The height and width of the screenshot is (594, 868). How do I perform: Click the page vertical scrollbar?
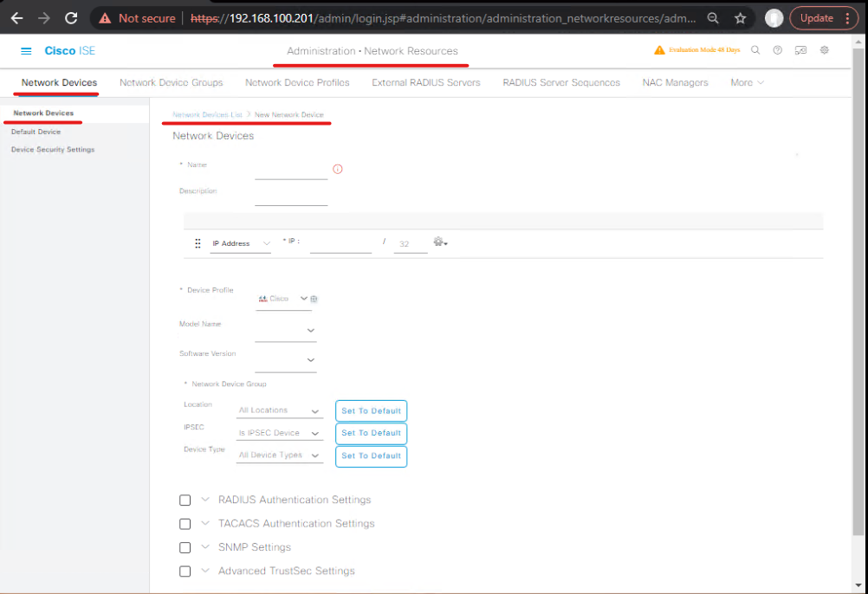[858, 291]
